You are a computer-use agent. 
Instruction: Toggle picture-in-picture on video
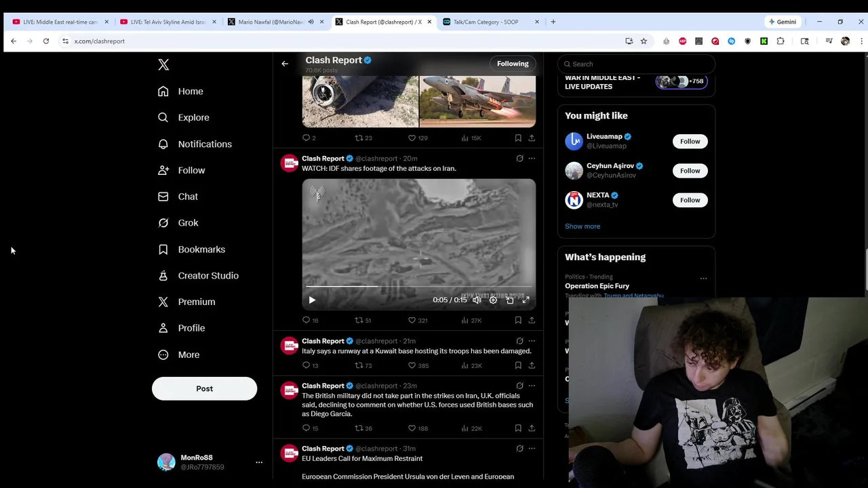click(509, 300)
